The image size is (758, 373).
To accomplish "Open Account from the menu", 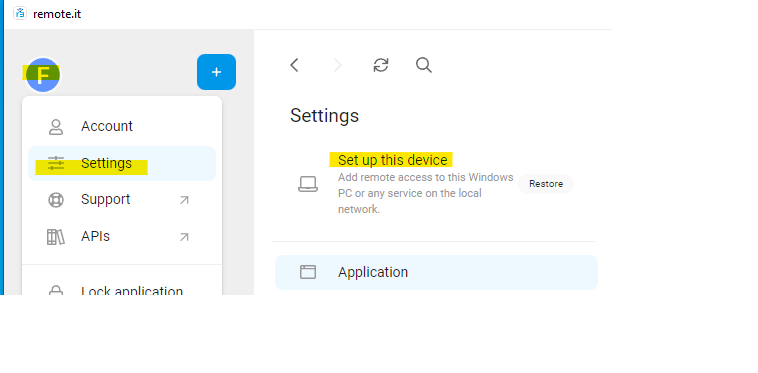I will [x=122, y=127].
